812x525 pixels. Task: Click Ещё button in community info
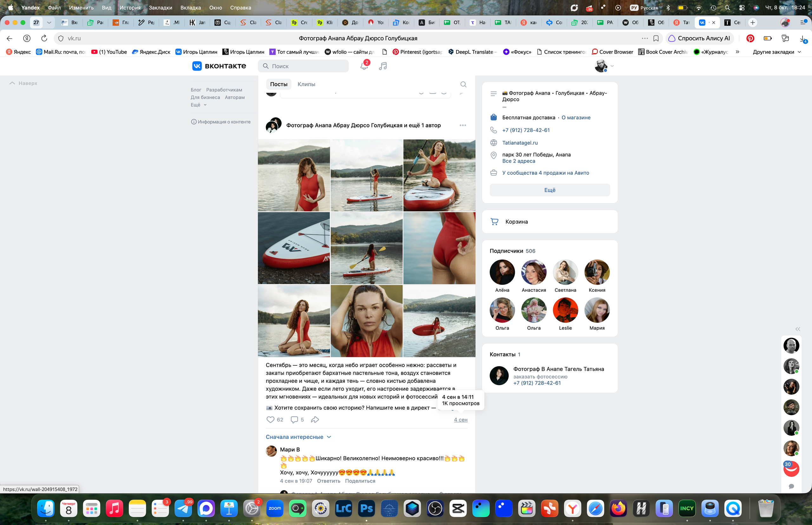click(549, 190)
